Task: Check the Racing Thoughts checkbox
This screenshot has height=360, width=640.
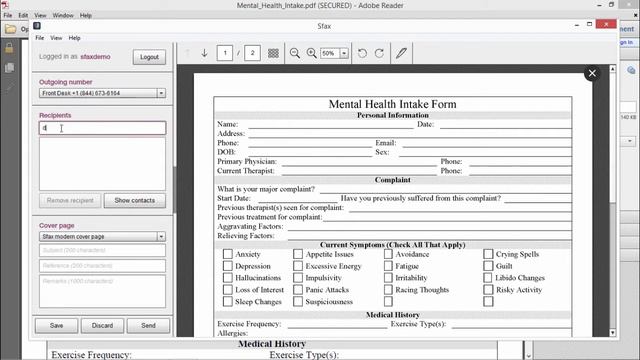Action: (x=388, y=290)
